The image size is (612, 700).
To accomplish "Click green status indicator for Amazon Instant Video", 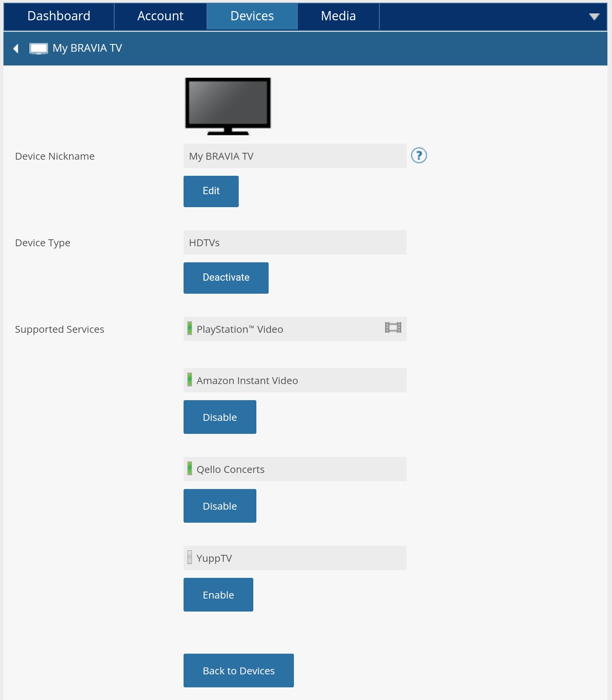I will click(190, 379).
